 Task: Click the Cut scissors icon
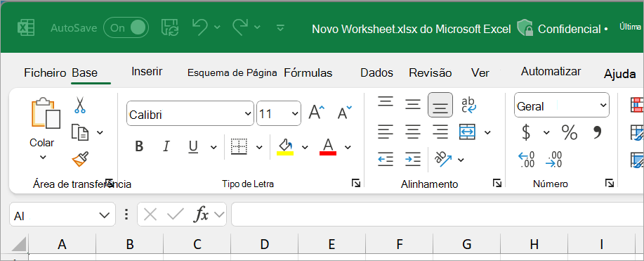[79, 105]
